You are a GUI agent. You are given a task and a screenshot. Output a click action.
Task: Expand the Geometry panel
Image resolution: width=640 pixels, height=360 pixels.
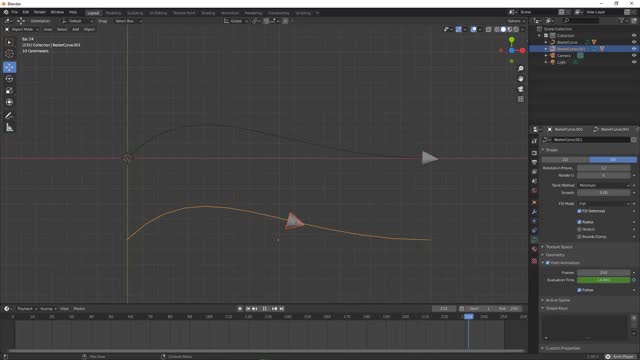(x=555, y=255)
